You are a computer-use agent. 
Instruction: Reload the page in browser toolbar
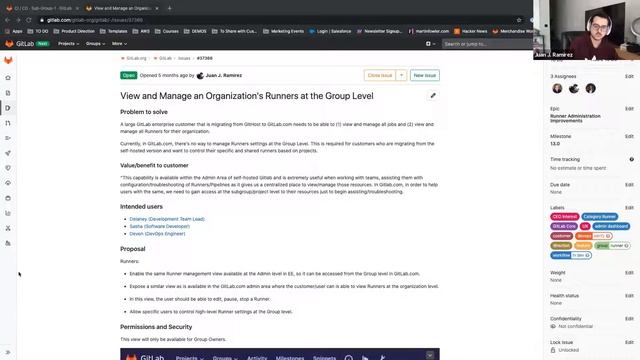coord(29,20)
